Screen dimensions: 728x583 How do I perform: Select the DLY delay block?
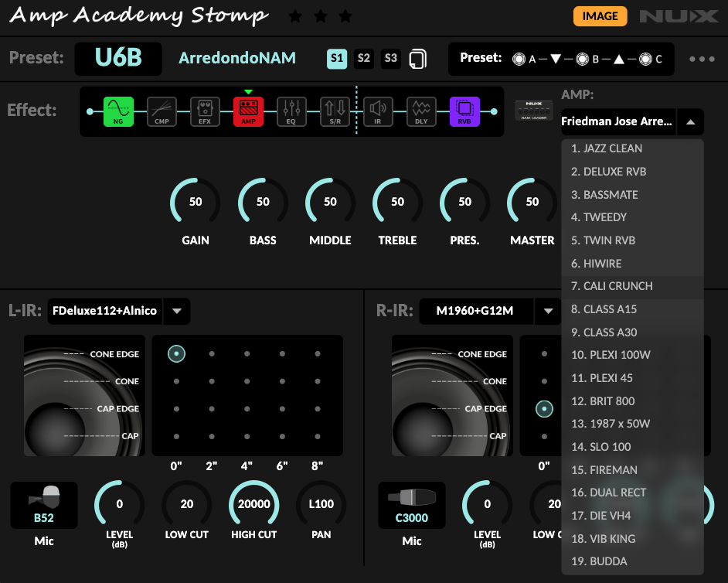click(x=421, y=111)
